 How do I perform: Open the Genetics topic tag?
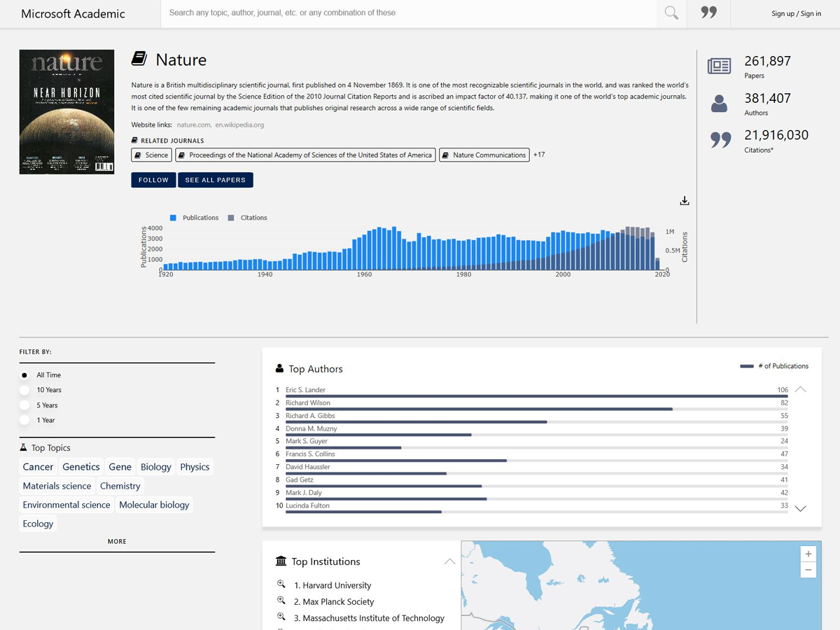tap(81, 467)
